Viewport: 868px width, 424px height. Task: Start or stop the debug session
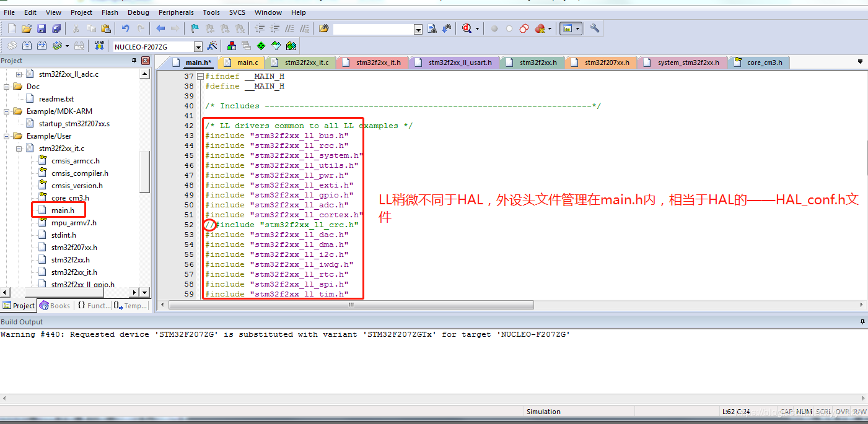coord(467,28)
